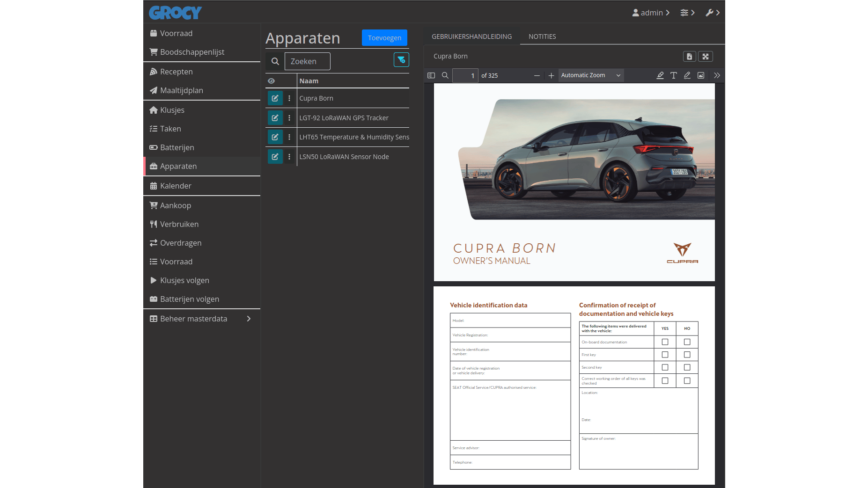Open the admin user menu
Screen dimensions: 868x488
pos(651,13)
